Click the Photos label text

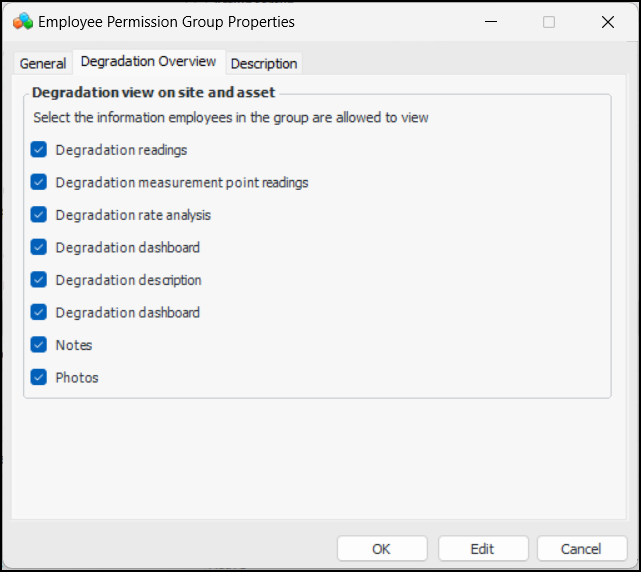(77, 377)
